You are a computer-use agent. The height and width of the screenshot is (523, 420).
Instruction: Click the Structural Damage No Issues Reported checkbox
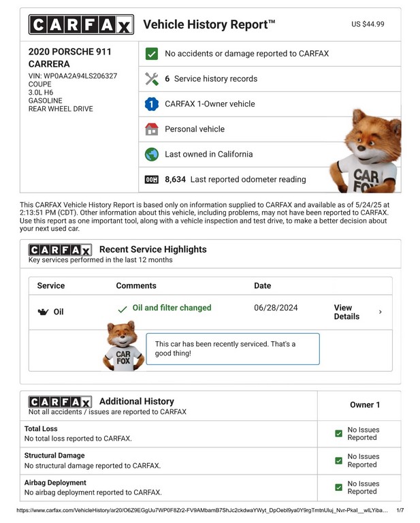[x=339, y=460]
